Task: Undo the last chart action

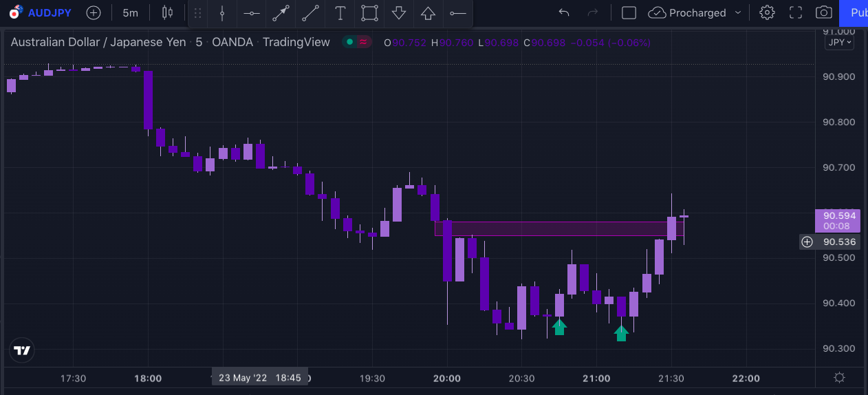Action: 564,12
